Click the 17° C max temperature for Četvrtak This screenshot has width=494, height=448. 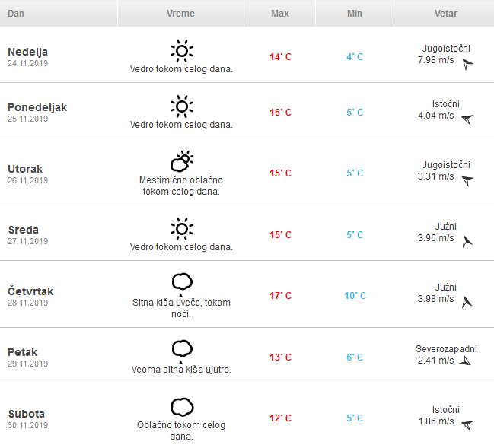[280, 296]
